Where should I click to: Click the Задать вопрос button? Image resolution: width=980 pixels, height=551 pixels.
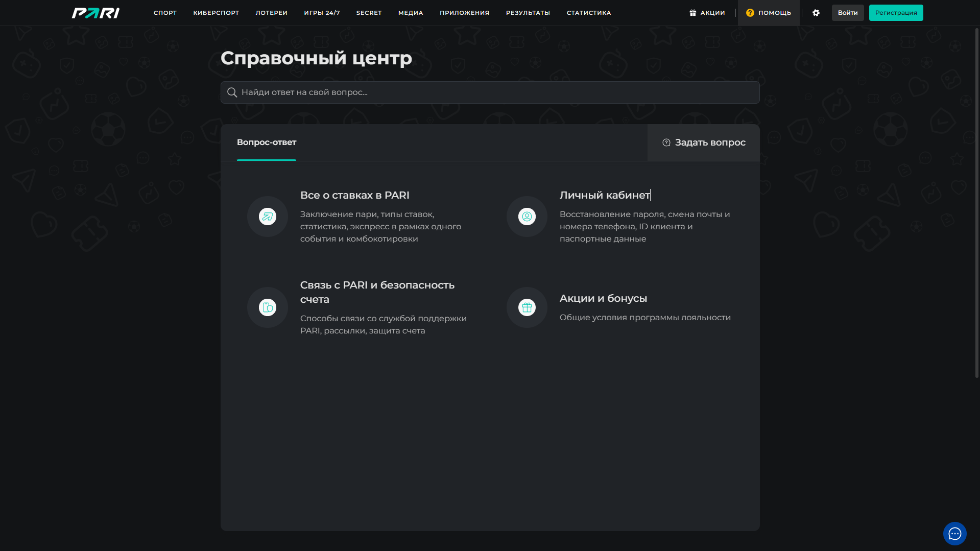(x=704, y=142)
